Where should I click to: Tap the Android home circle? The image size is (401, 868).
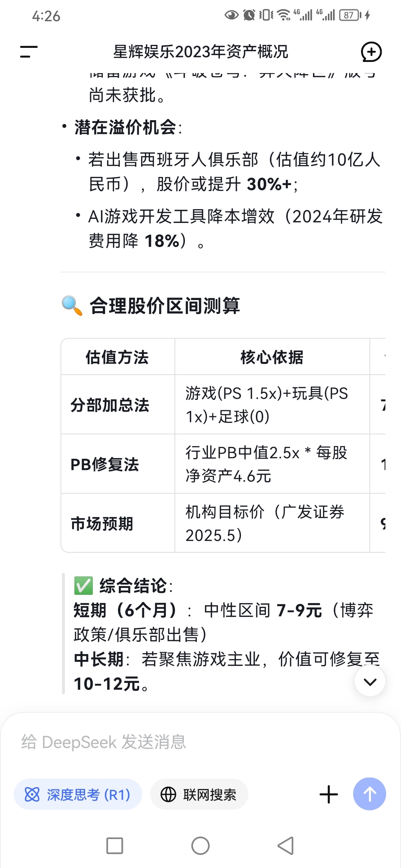(x=200, y=846)
